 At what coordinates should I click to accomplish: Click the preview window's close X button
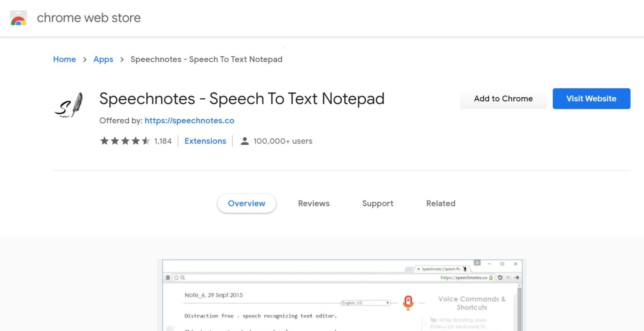[516, 264]
